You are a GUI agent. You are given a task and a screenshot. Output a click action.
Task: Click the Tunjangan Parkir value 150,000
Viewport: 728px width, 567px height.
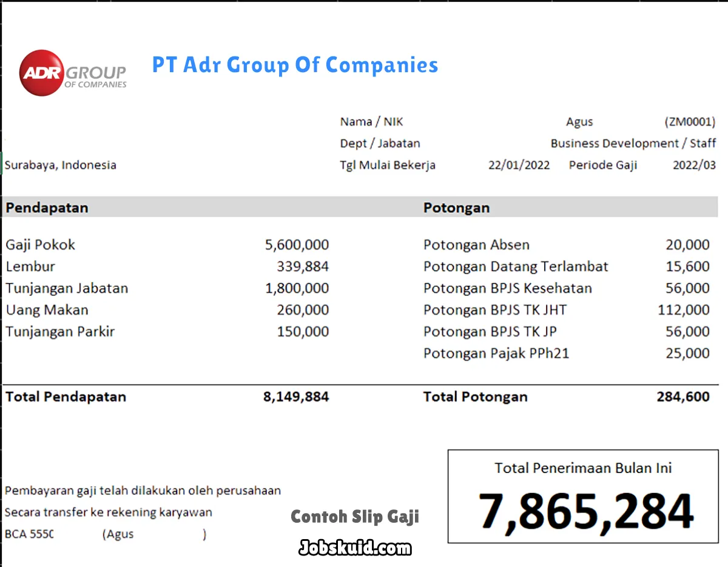pyautogui.click(x=303, y=332)
